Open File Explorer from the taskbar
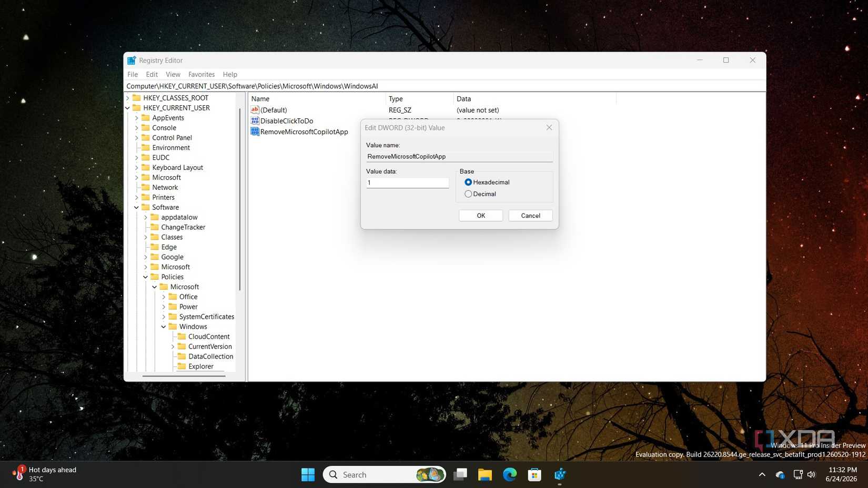 point(485,475)
